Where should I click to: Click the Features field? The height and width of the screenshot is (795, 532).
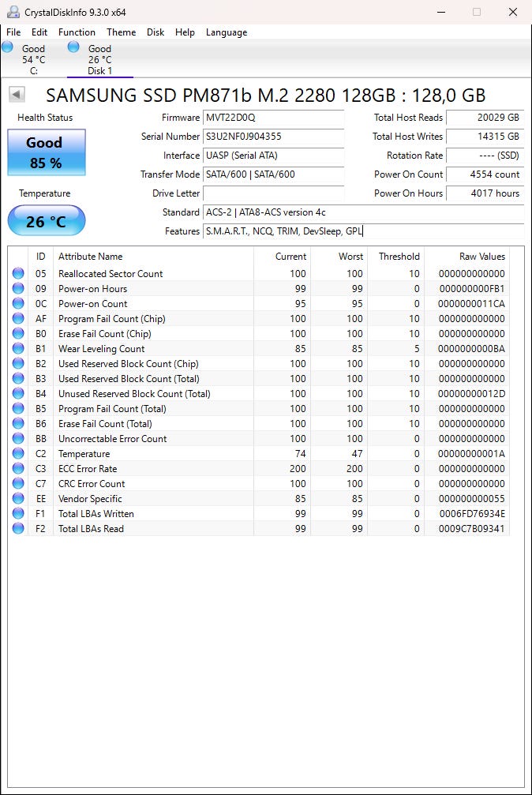coord(363,231)
